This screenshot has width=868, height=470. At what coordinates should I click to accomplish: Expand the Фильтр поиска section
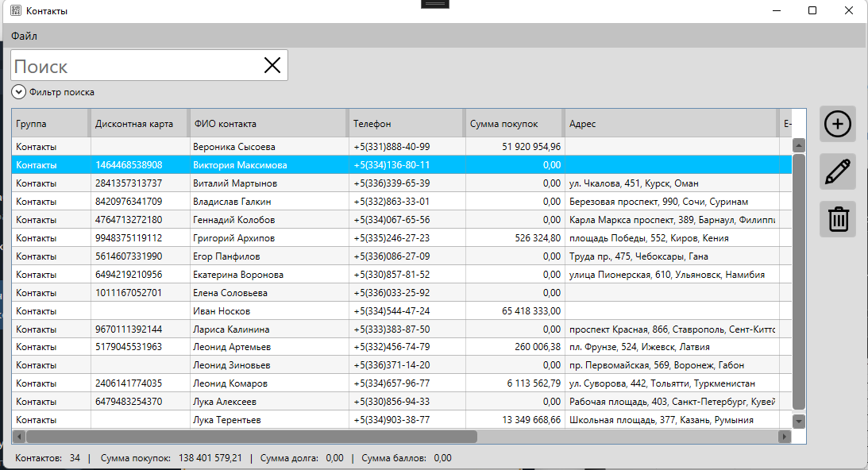point(19,92)
